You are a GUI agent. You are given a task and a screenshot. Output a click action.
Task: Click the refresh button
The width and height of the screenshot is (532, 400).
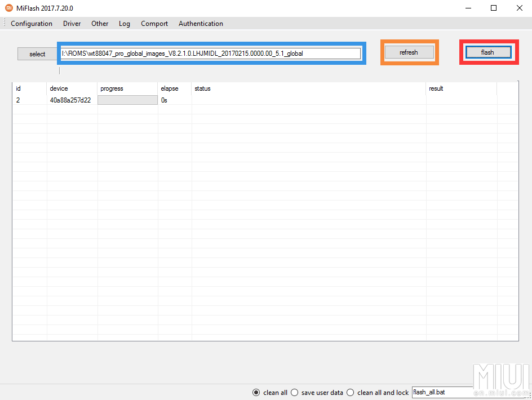coord(409,52)
